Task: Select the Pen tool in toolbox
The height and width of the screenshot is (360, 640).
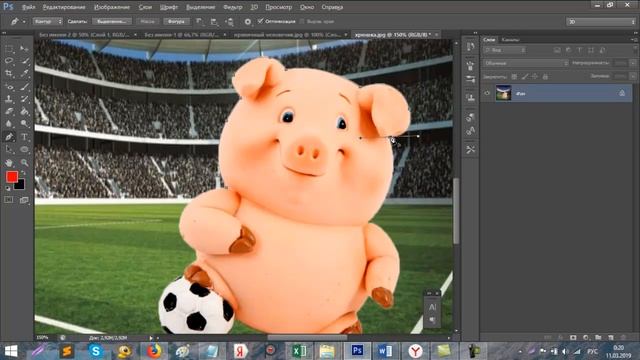Action: pos(9,137)
